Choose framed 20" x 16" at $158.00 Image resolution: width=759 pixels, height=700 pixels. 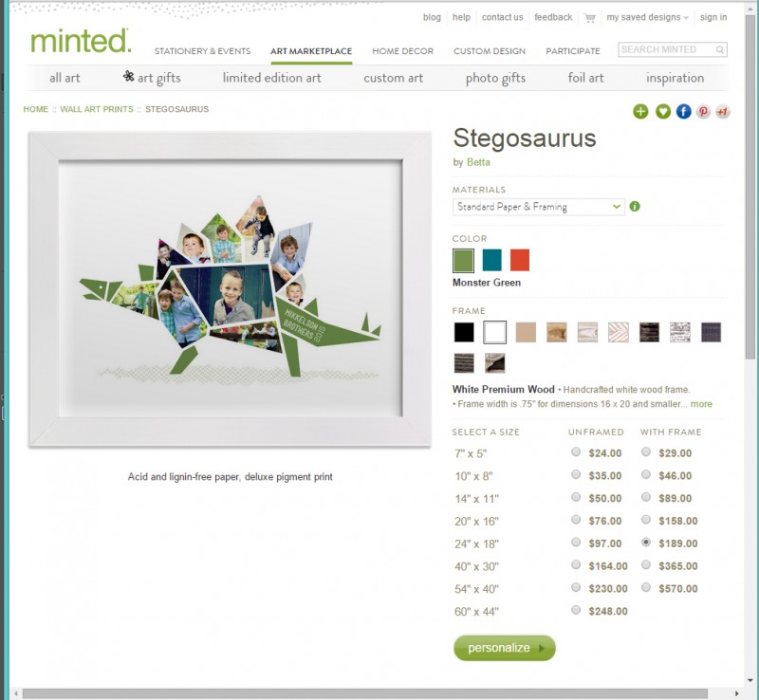coord(646,520)
